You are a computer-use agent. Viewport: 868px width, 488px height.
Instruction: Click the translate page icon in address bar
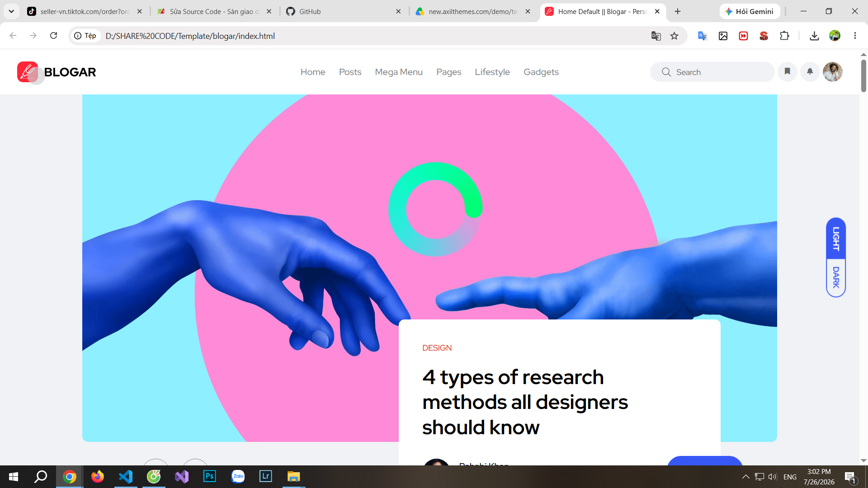[656, 36]
